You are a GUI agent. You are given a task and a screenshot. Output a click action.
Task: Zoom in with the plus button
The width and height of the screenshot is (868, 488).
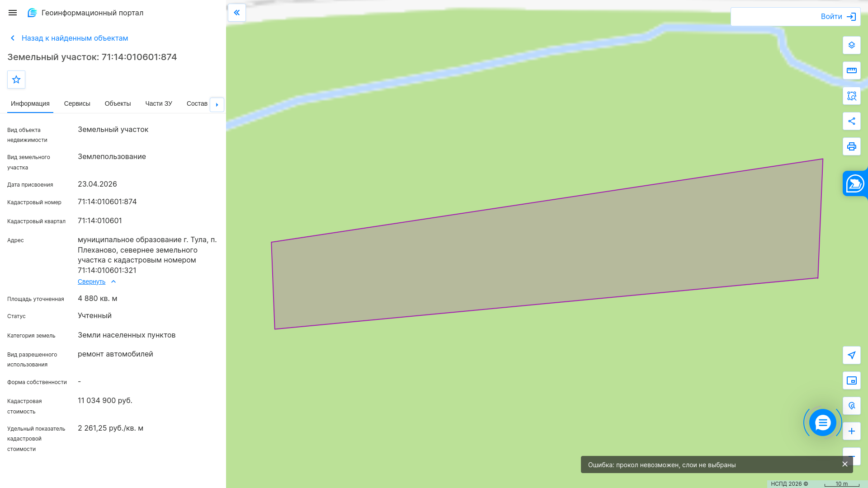tap(852, 431)
